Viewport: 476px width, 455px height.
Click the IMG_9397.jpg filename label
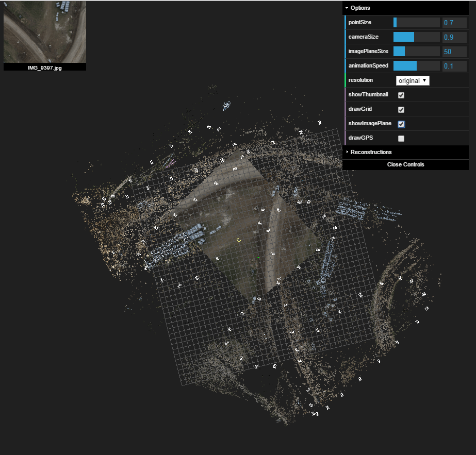pos(44,67)
